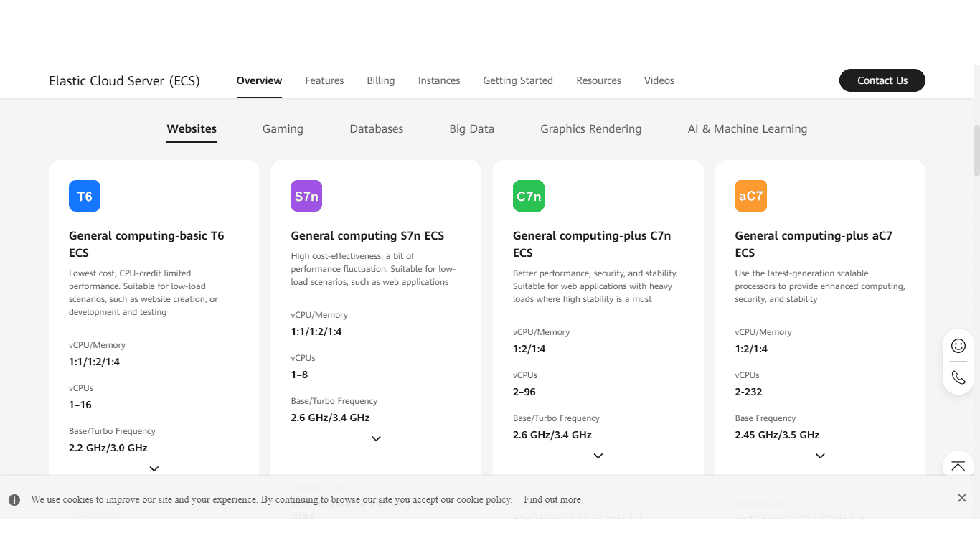Click the vCPUs value 2–96
The image size is (980, 551).
524,392
